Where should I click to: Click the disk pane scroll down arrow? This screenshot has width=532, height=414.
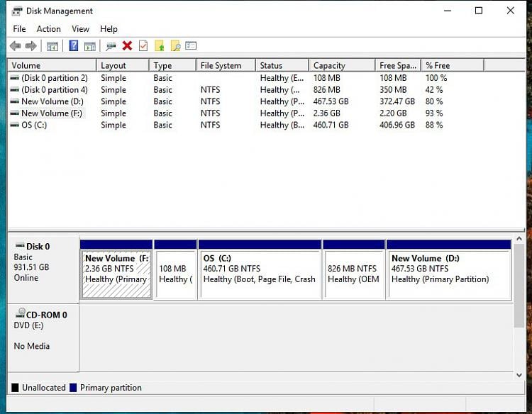click(x=519, y=375)
